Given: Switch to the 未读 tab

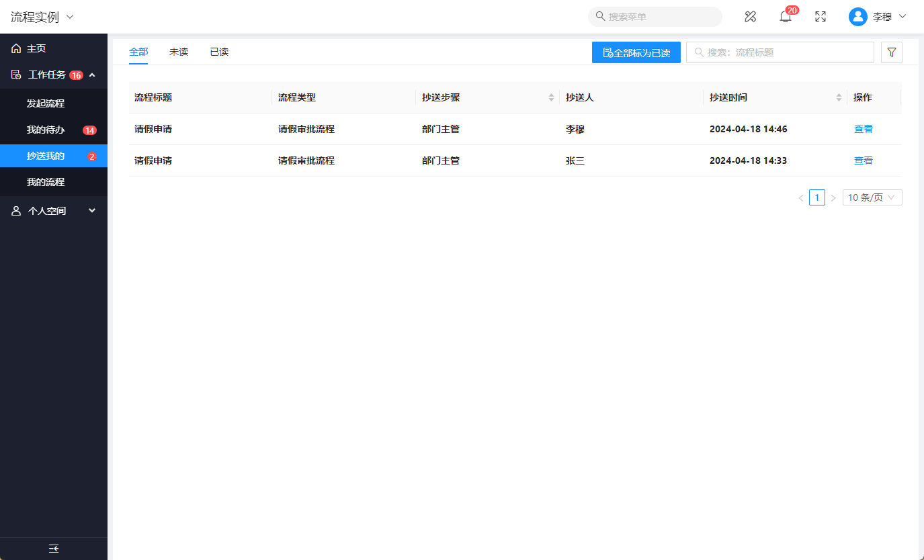Looking at the screenshot, I should click(x=179, y=52).
